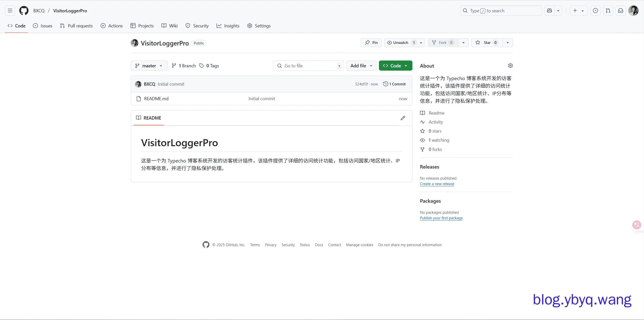The width and height of the screenshot is (644, 320).
Task: Click Create a new release
Action: (x=437, y=184)
